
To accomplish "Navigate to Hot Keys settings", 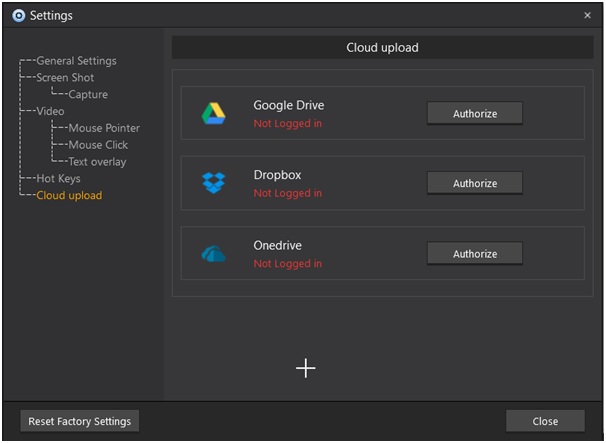I will click(58, 179).
